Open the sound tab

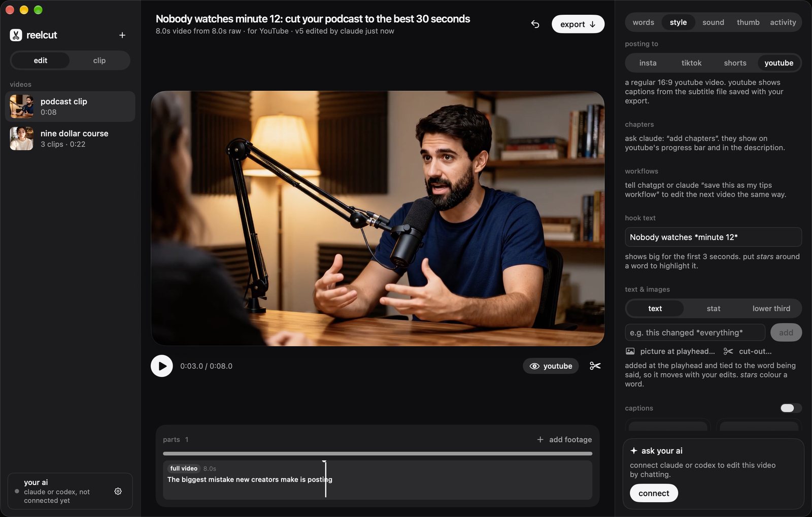tap(713, 22)
